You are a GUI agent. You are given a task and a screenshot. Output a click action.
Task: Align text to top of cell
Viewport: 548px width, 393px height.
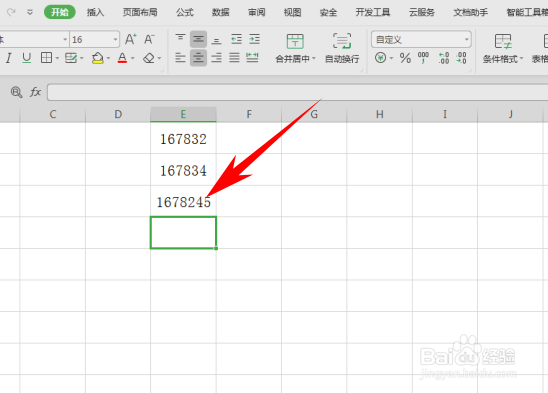[180, 39]
